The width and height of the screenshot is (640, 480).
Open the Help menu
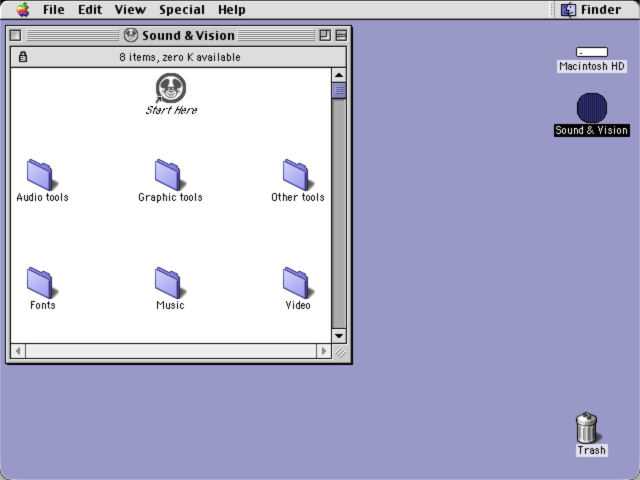(231, 9)
